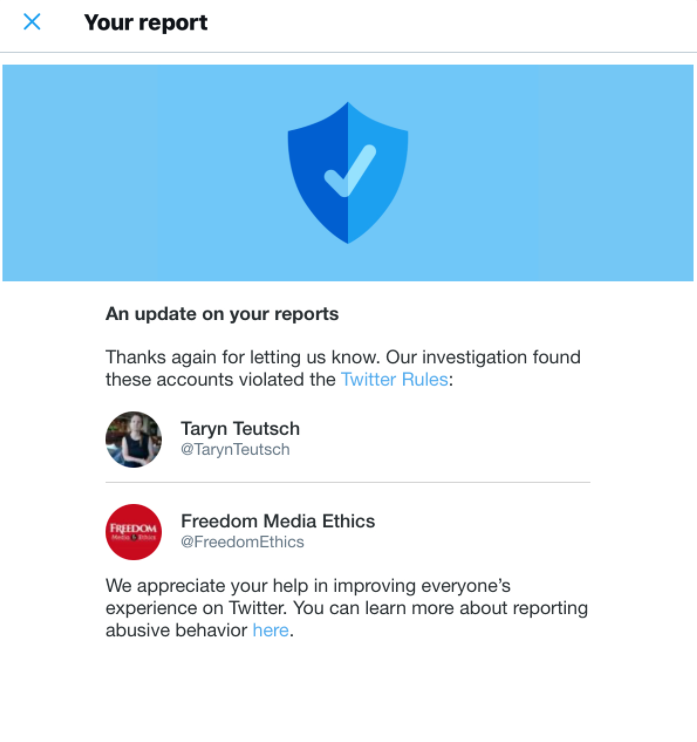Click the @TarynTeutsch handle
This screenshot has width=697, height=742.
point(235,450)
